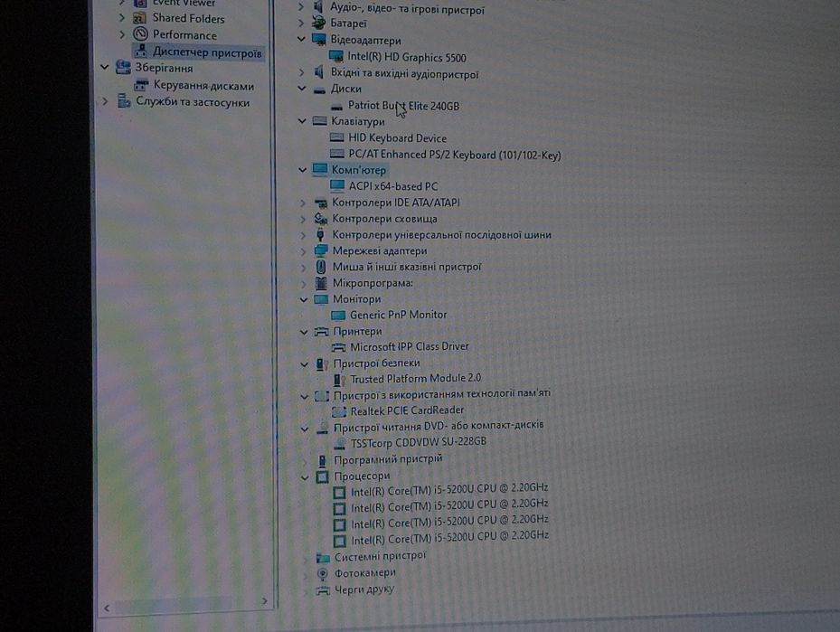
Task: Click the Контролери сховища icon
Action: coord(320,219)
